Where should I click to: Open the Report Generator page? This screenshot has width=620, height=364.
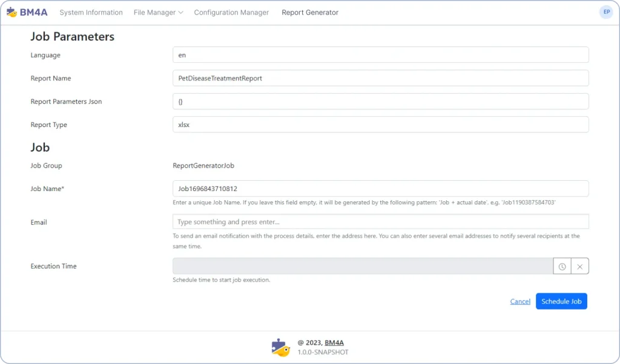(310, 13)
